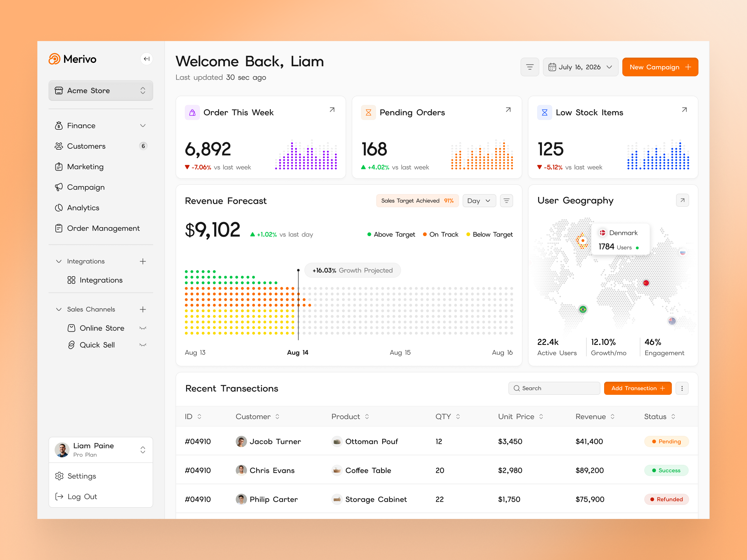Open the Recent Transactions more options menu
747x560 pixels.
(682, 388)
